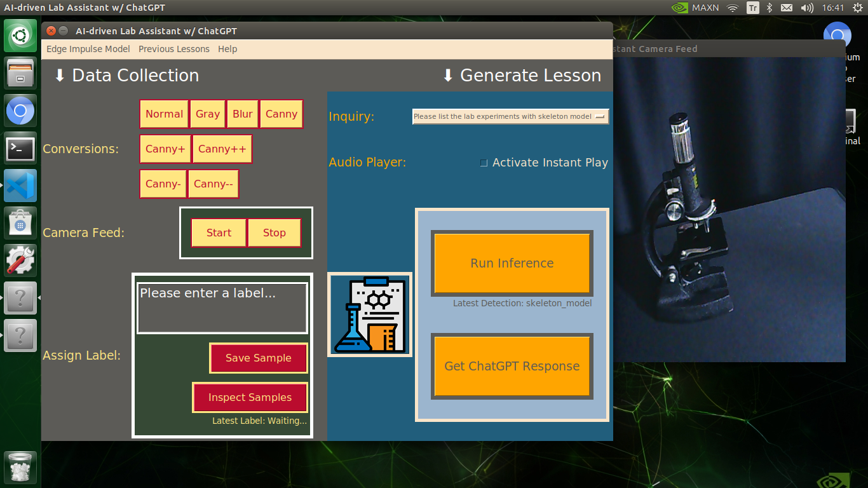Open Visual Studio Code from dock
This screenshot has height=488, width=868.
coord(20,186)
